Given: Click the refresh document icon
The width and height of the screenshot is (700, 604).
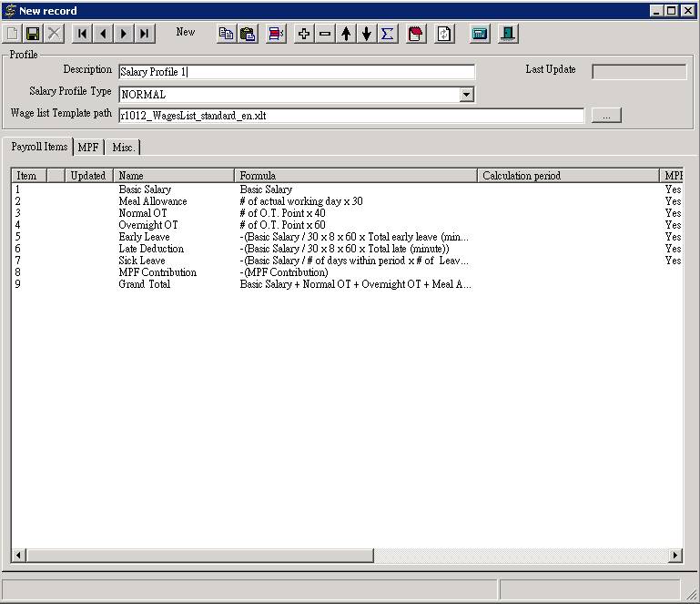Looking at the screenshot, I should point(444,34).
